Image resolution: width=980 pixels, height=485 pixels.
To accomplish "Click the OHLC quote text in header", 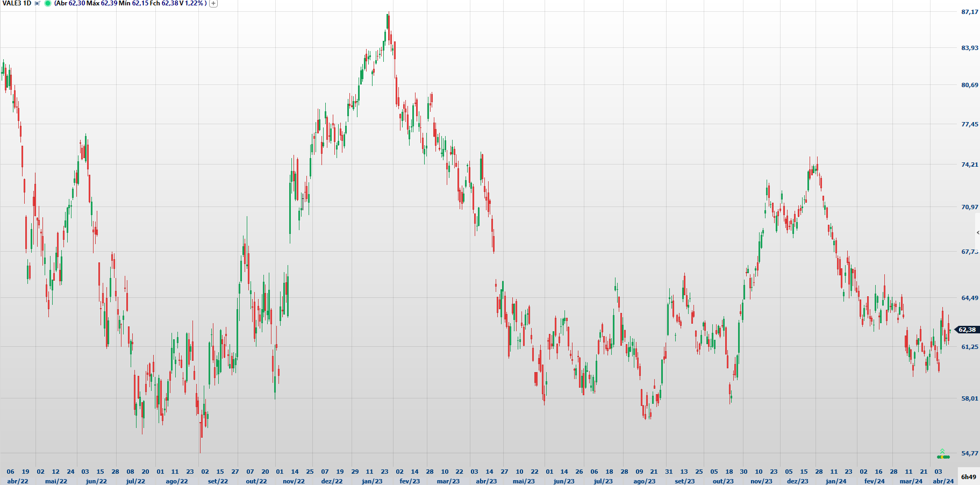I will (x=131, y=3).
